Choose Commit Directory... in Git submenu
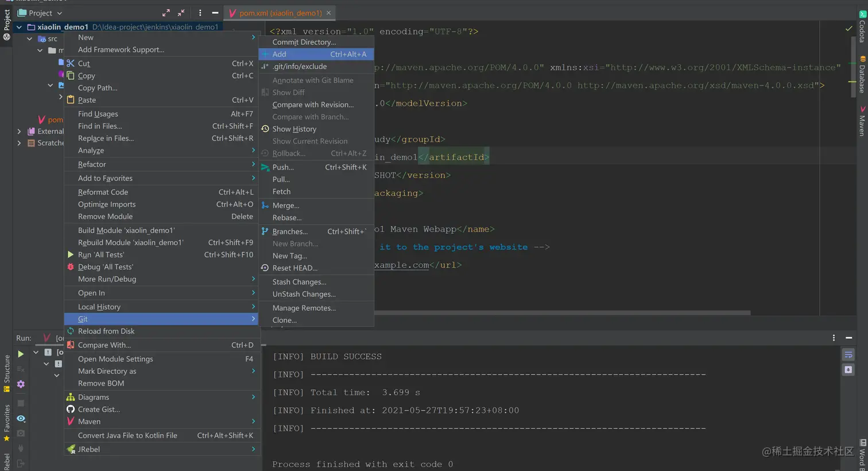 click(316, 42)
